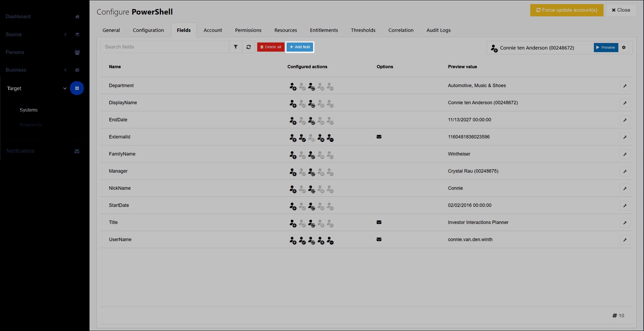Image resolution: width=644 pixels, height=331 pixels.
Task: Click ExternalId's enable-account action icon
Action: pyautogui.click(x=302, y=138)
